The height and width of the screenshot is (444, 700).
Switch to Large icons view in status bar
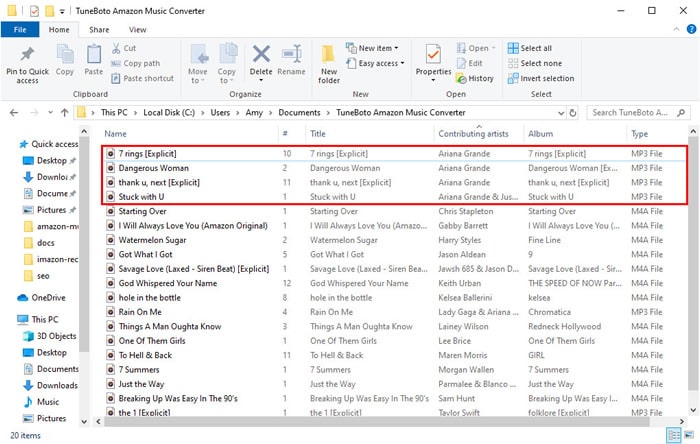(689, 435)
